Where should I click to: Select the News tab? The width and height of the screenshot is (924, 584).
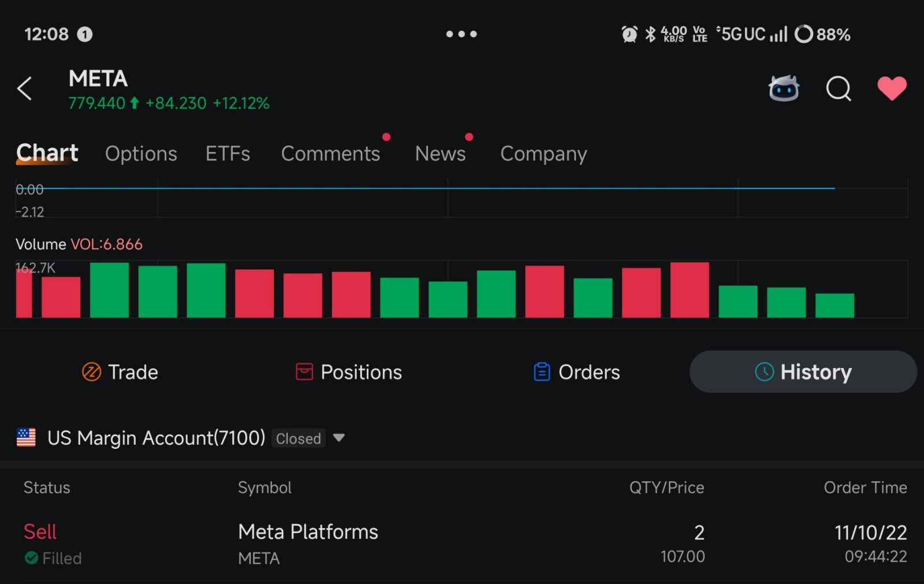tap(440, 154)
